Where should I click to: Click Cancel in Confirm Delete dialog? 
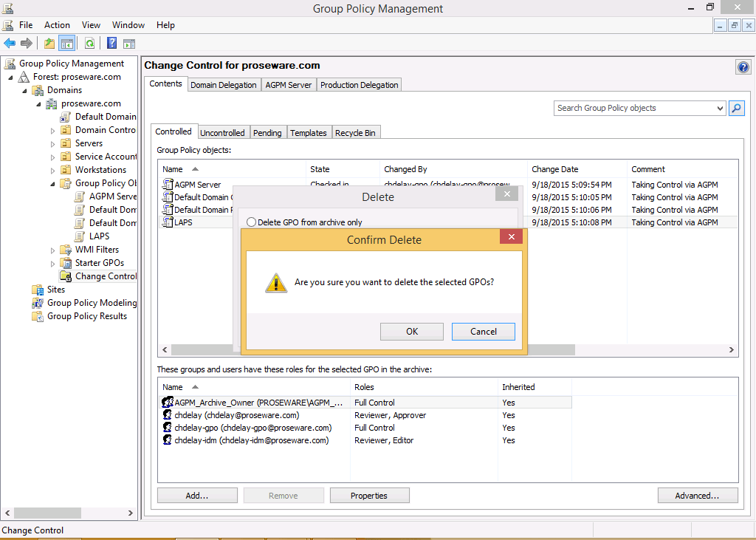click(483, 332)
